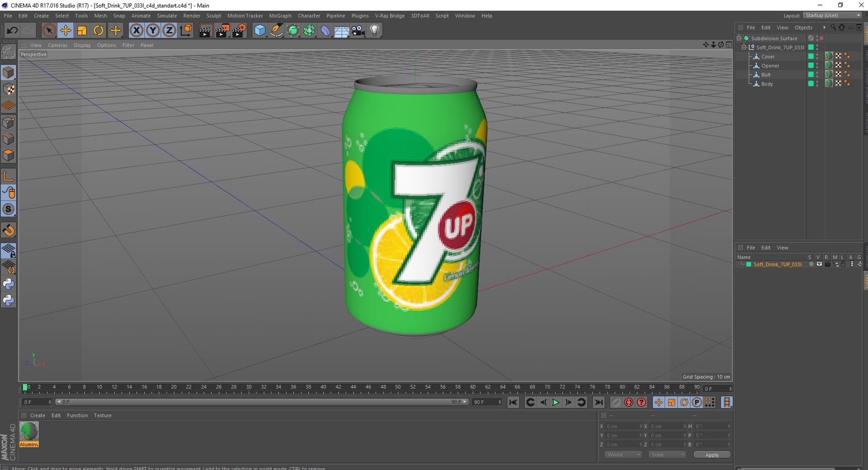Activate the Rotate tool
The image size is (868, 470).
tap(99, 30)
